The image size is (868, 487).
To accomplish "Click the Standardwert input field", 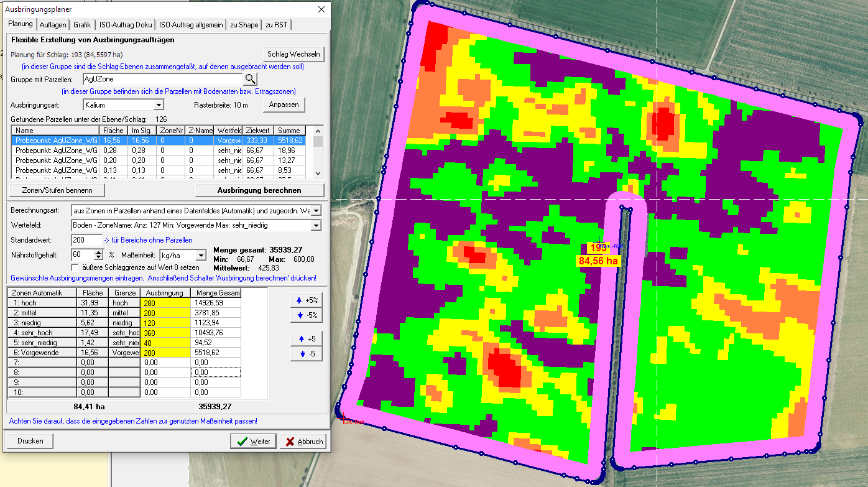I will (x=86, y=240).
